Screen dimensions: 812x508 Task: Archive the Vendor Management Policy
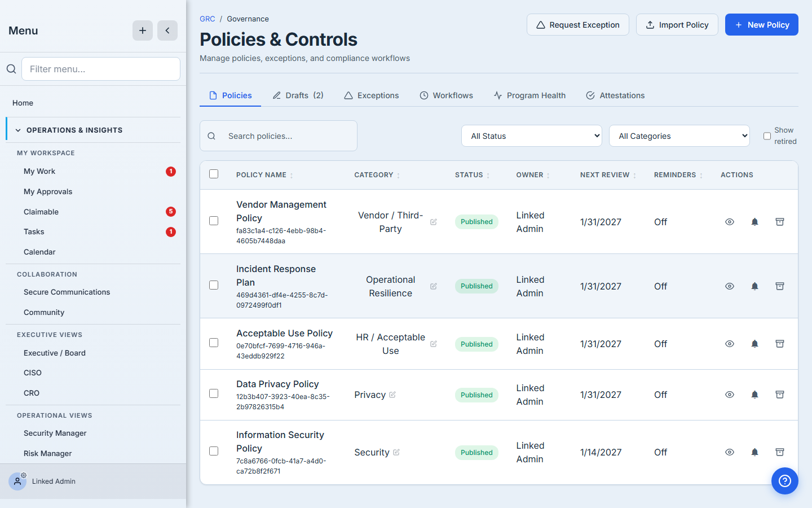pos(780,222)
